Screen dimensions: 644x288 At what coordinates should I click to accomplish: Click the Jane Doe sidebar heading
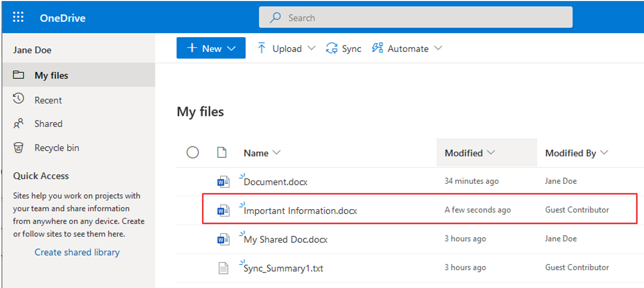(32, 50)
